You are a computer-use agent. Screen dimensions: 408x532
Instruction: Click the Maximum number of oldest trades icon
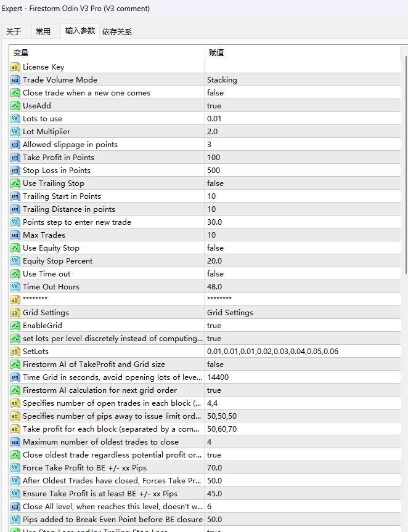click(x=15, y=442)
